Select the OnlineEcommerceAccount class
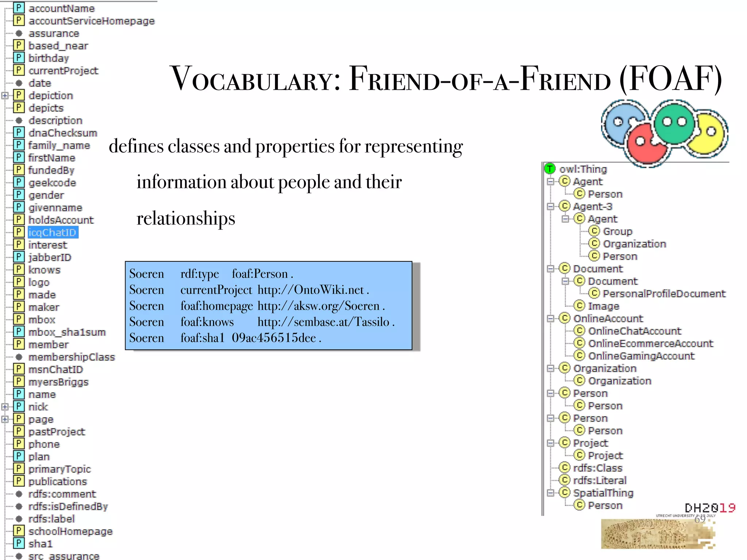The width and height of the screenshot is (747, 560). (x=651, y=343)
